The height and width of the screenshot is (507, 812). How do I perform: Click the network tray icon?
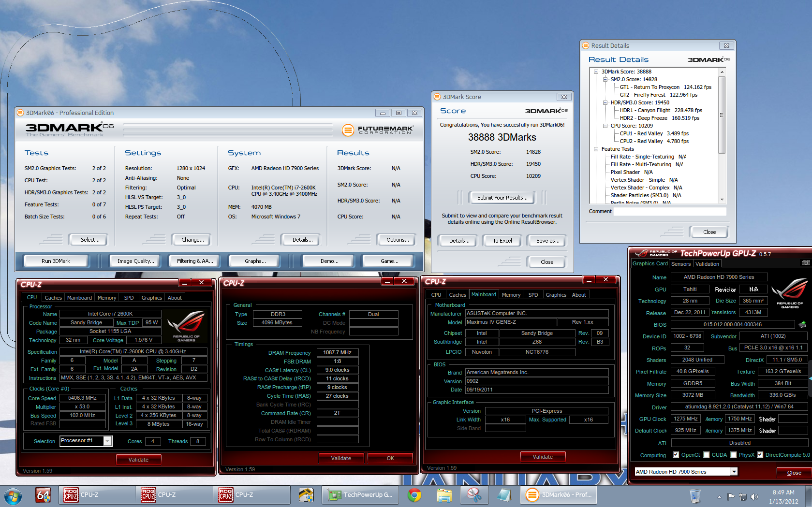[742, 496]
